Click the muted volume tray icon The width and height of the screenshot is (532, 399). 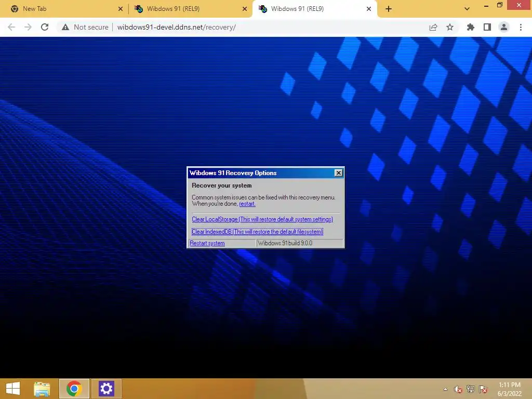pyautogui.click(x=458, y=389)
